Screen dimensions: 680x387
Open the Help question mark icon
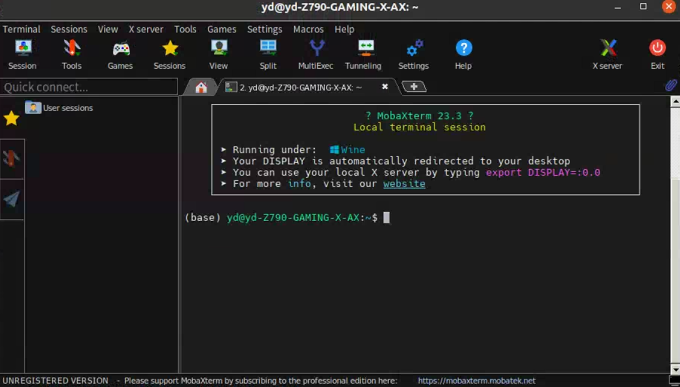[x=463, y=54]
